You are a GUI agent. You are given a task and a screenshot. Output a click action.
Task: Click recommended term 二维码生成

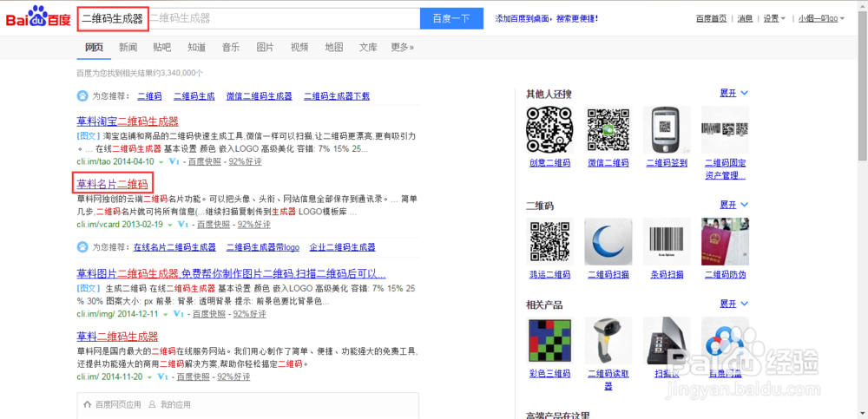click(194, 96)
